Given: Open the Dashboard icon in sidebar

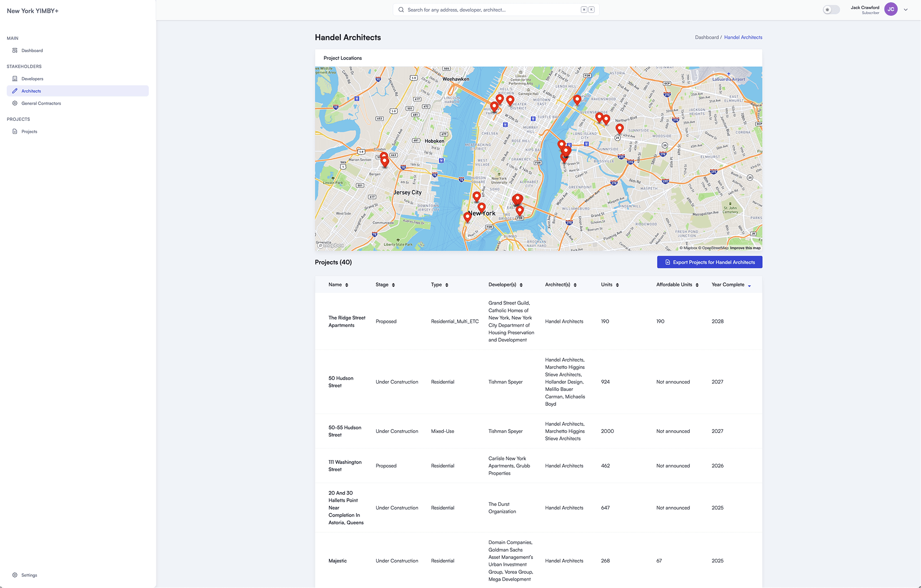Looking at the screenshot, I should (15, 50).
